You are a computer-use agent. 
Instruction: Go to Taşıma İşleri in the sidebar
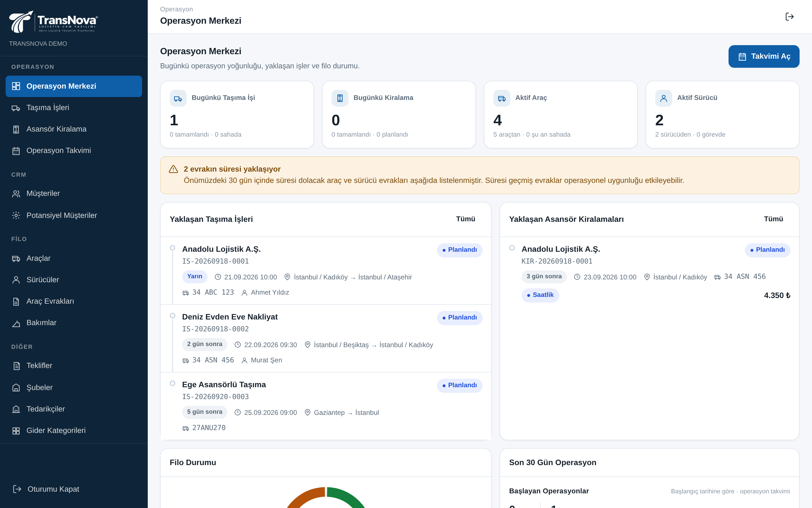74,108
